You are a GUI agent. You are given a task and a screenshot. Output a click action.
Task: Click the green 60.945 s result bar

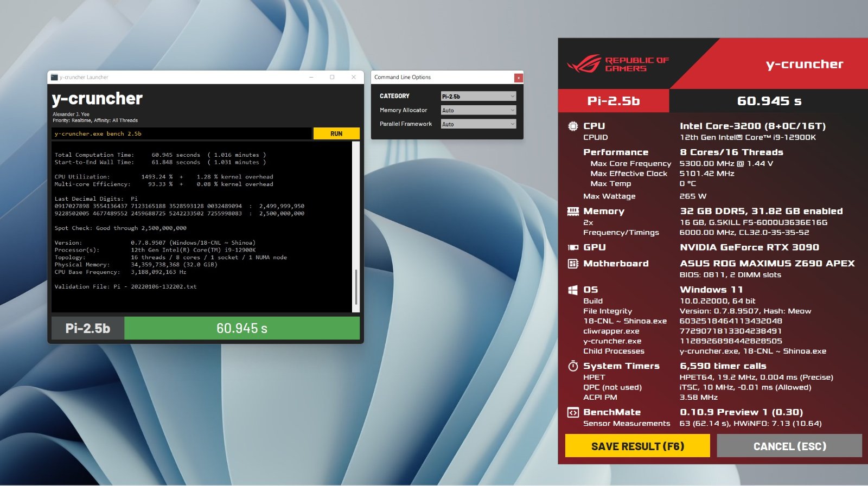(x=242, y=328)
